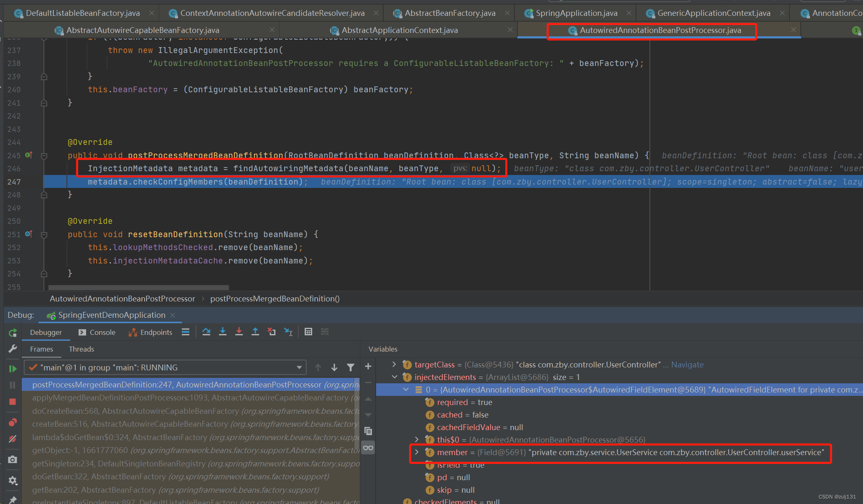This screenshot has width=863, height=504.
Task: Fold the resetBeanDefinition method at line 251
Action: 44,235
